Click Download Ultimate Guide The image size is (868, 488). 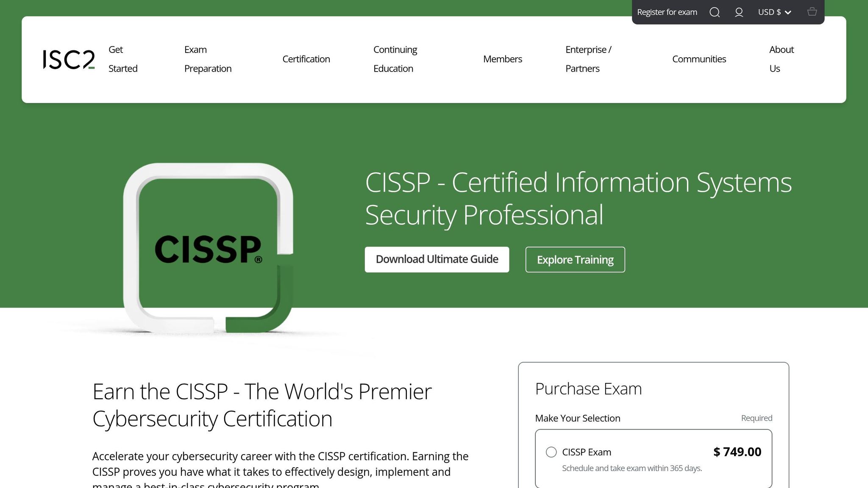(x=437, y=259)
